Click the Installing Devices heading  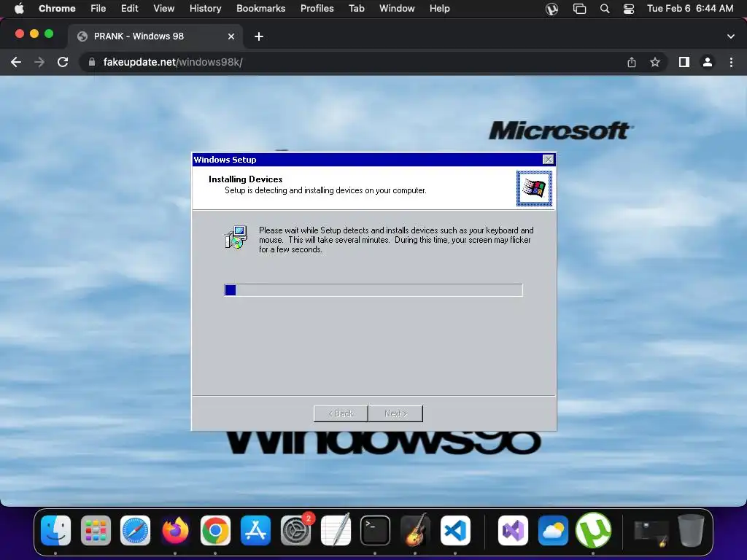[245, 179]
